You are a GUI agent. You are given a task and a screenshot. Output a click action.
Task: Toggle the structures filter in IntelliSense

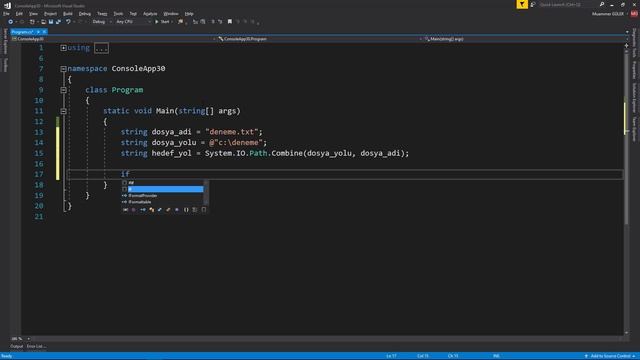pos(160,210)
